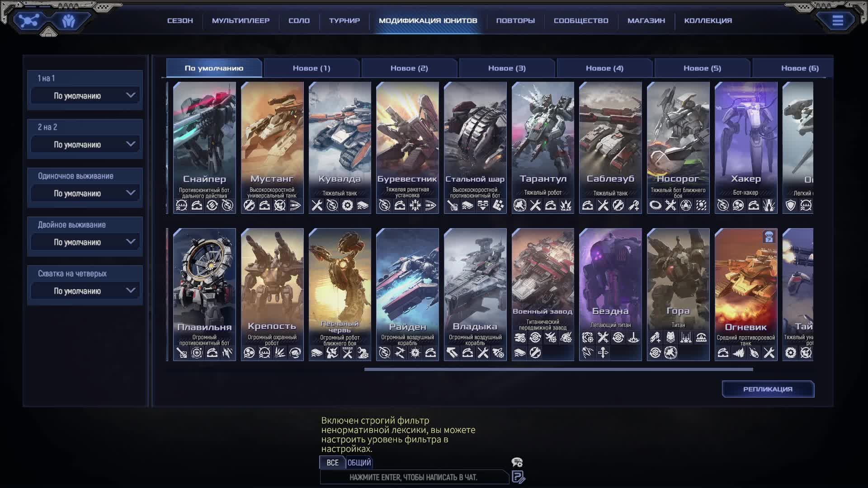868x488 pixels.
Task: Click the chat notes icon beside input
Action: [x=518, y=477]
